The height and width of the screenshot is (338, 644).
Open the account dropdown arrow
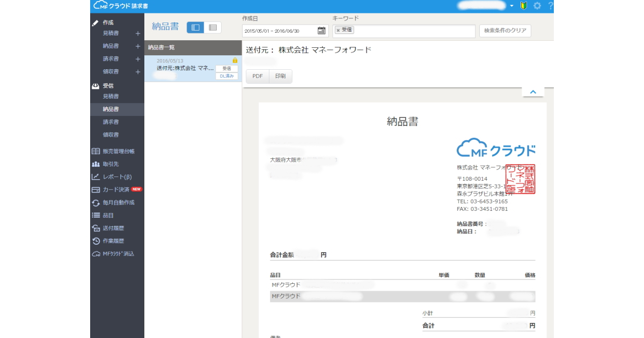(x=512, y=6)
